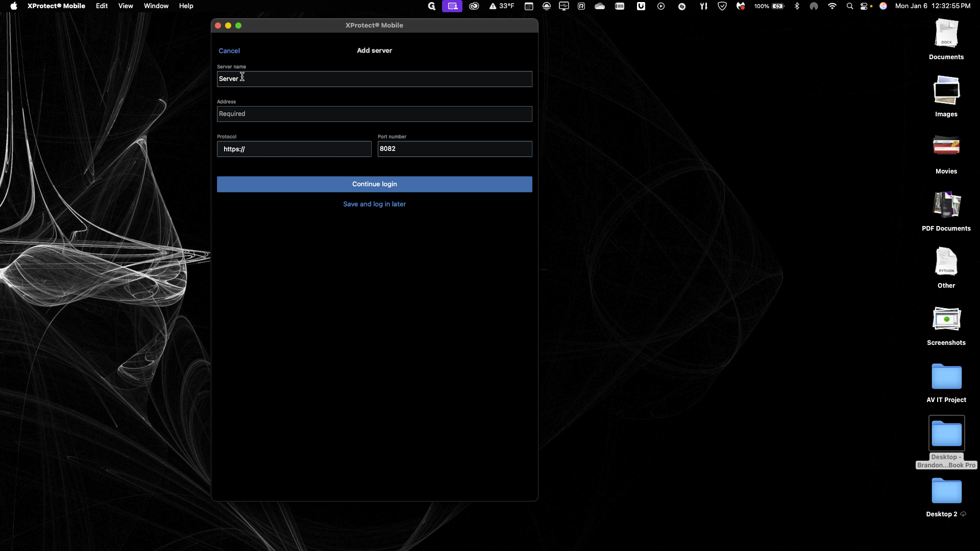The image size is (980, 551).
Task: Click the purple screen-sharing menu bar icon
Action: (452, 6)
